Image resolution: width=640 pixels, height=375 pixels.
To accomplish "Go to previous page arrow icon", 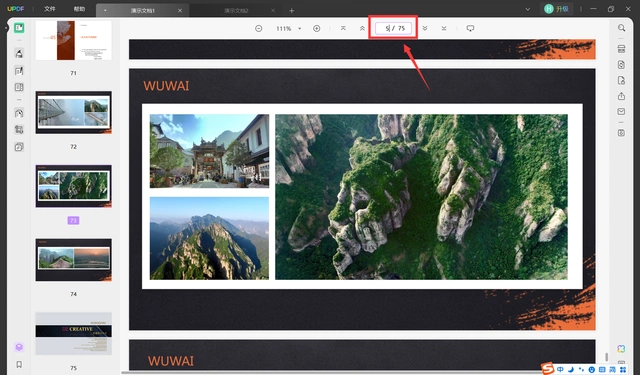I will coord(362,29).
